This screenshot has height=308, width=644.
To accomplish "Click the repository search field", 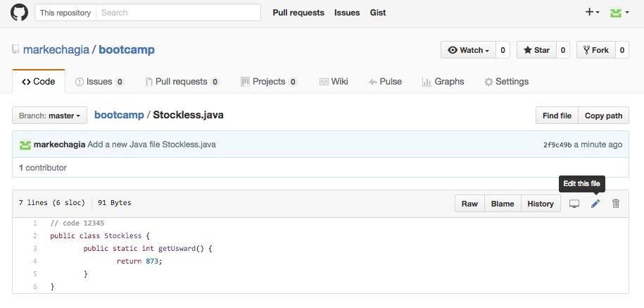I will tap(178, 13).
